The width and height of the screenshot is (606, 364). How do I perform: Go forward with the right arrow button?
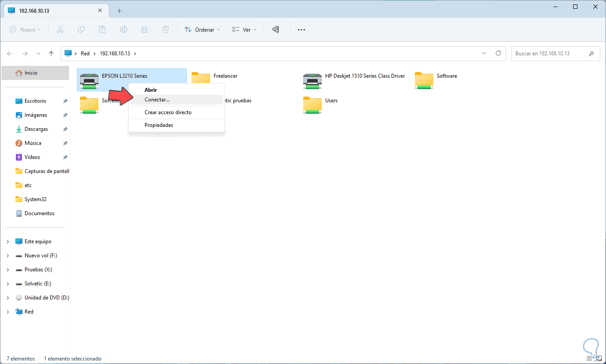(x=25, y=54)
